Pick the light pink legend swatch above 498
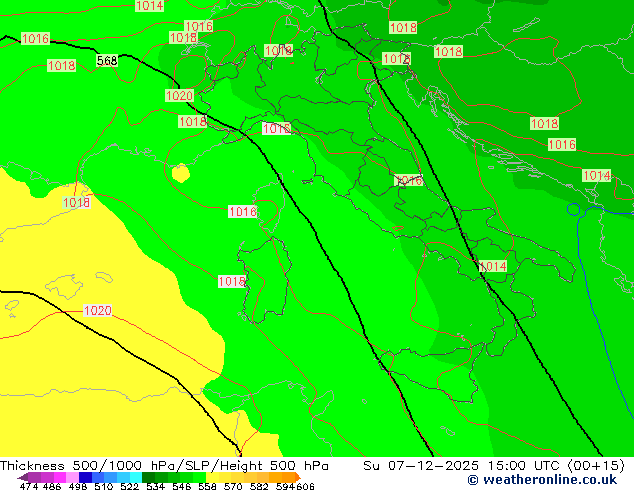This screenshot has width=634, height=490. pyautogui.click(x=73, y=477)
